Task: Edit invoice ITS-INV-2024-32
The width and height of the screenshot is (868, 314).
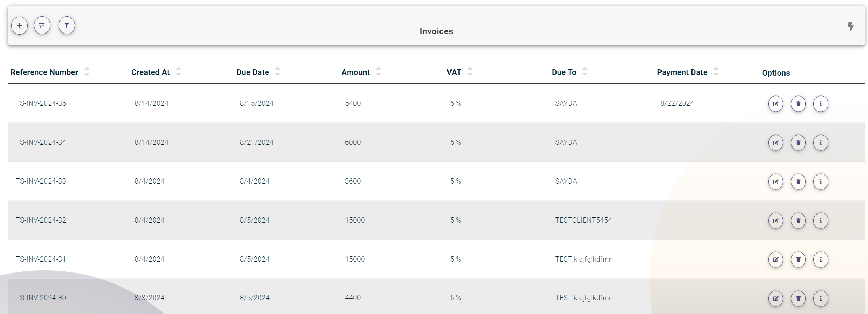Action: coord(775,221)
